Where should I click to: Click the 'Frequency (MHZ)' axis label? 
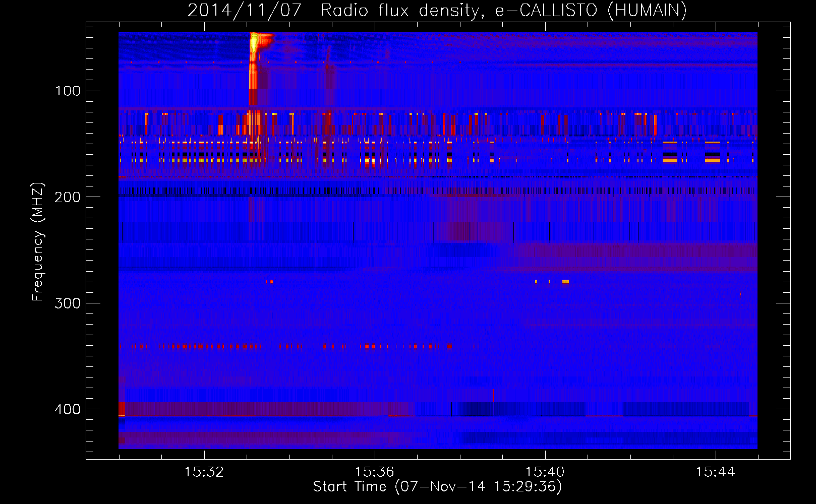point(38,242)
